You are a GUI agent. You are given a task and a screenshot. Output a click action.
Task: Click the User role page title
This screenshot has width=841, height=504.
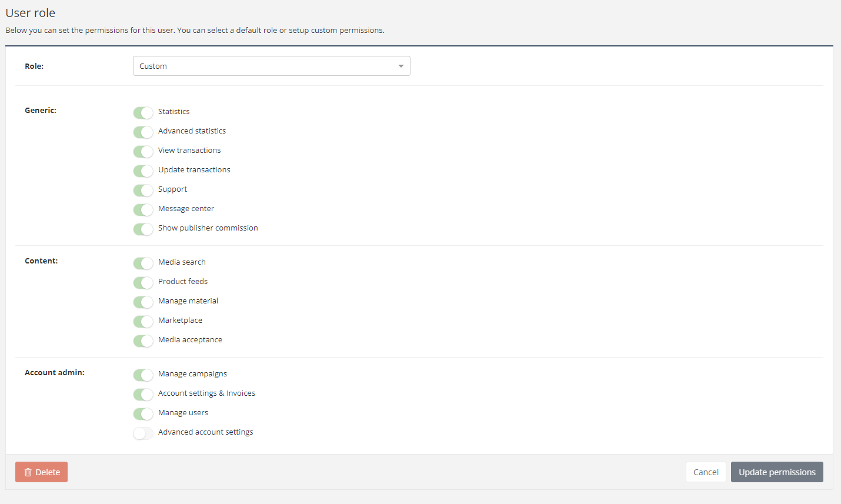point(31,13)
